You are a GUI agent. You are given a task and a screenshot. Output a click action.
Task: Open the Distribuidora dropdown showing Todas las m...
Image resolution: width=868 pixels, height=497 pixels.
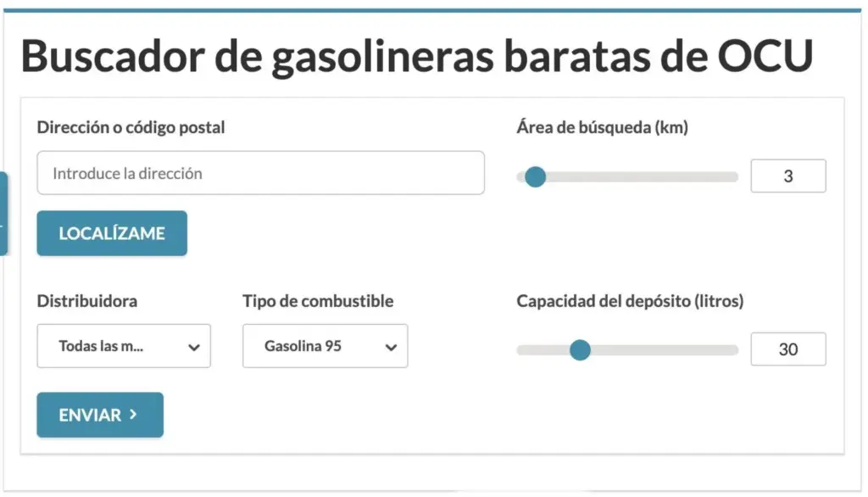click(x=123, y=346)
